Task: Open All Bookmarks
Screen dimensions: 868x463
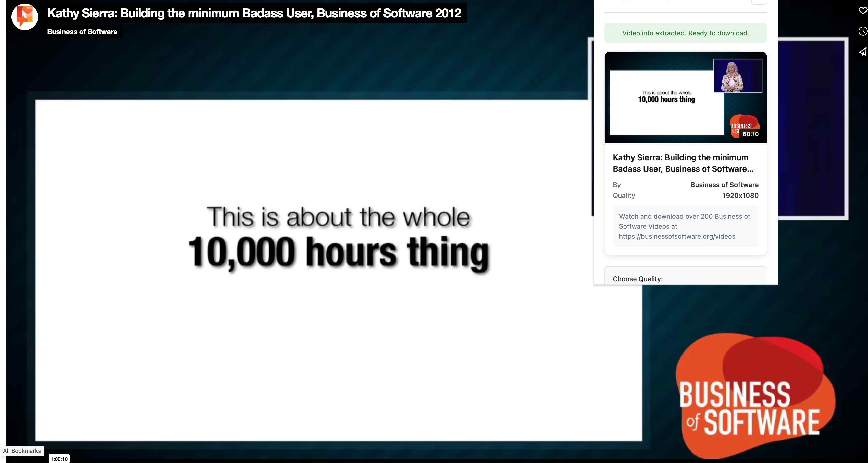Action: (22, 450)
